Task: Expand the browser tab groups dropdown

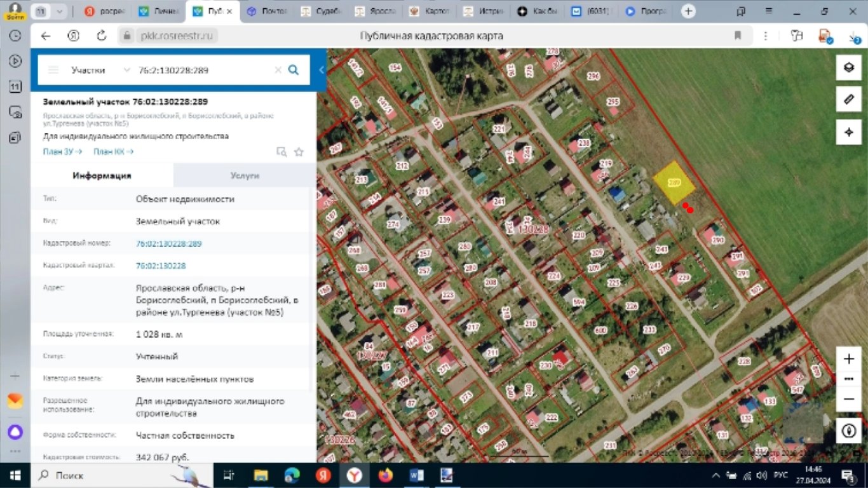Action: point(60,11)
